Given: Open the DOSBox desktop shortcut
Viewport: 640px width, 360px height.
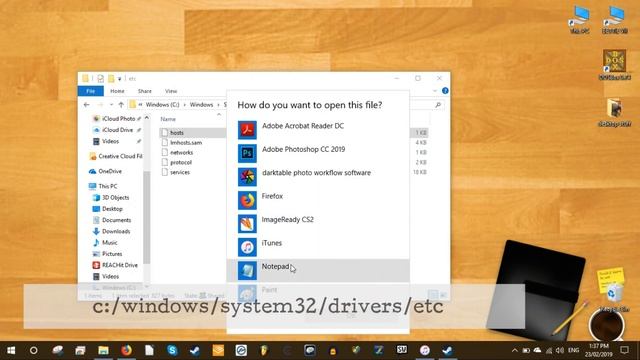Looking at the screenshot, I should 615,64.
